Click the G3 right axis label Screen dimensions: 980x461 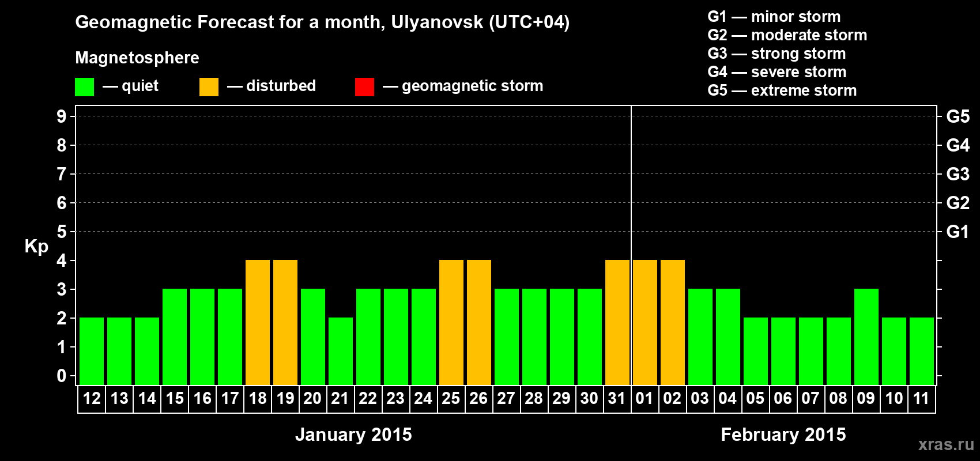coord(958,174)
